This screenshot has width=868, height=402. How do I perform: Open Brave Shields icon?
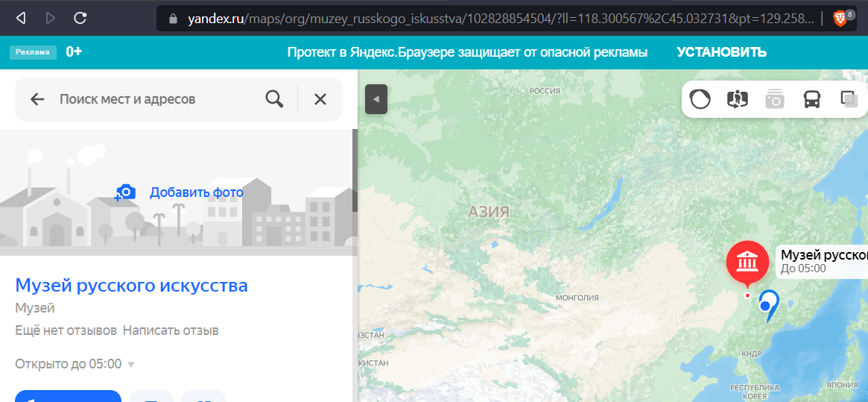click(x=841, y=19)
